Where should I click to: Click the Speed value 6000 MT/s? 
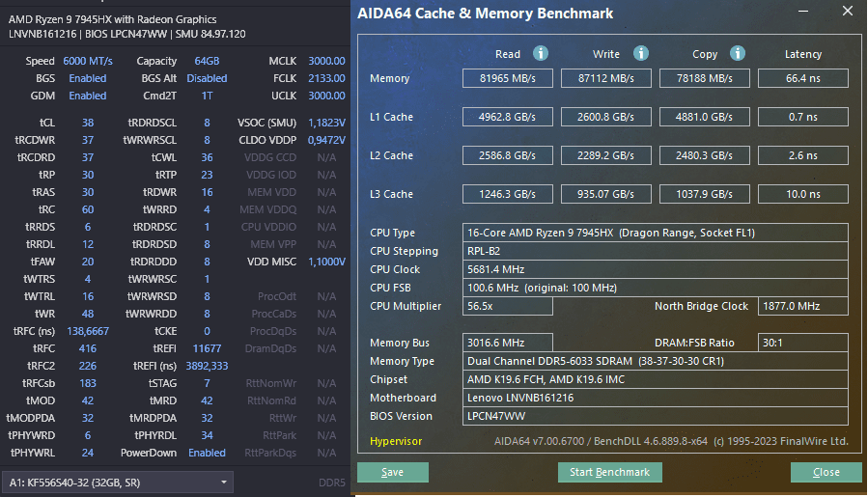point(88,61)
